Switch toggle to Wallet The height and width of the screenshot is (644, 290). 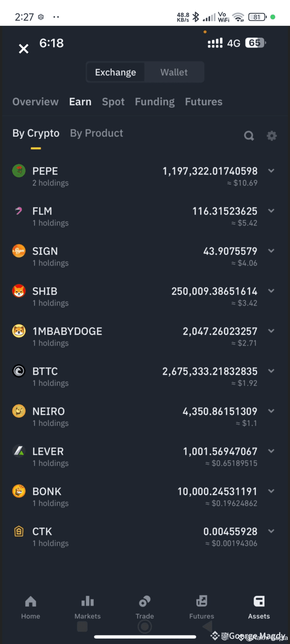point(174,72)
